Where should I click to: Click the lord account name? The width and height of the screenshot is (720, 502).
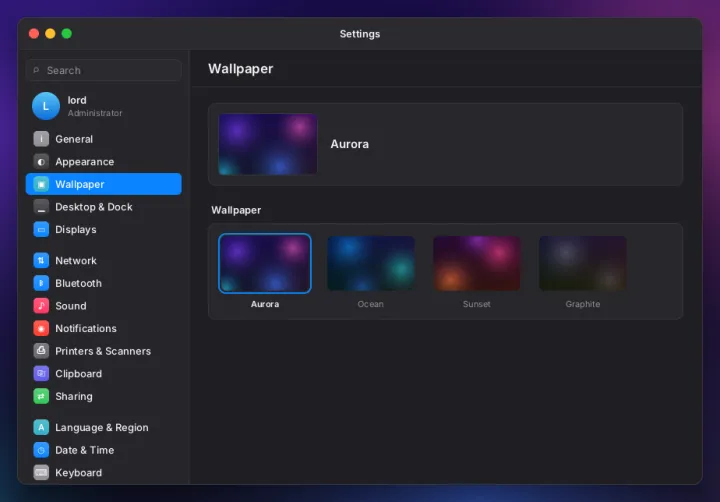(77, 100)
